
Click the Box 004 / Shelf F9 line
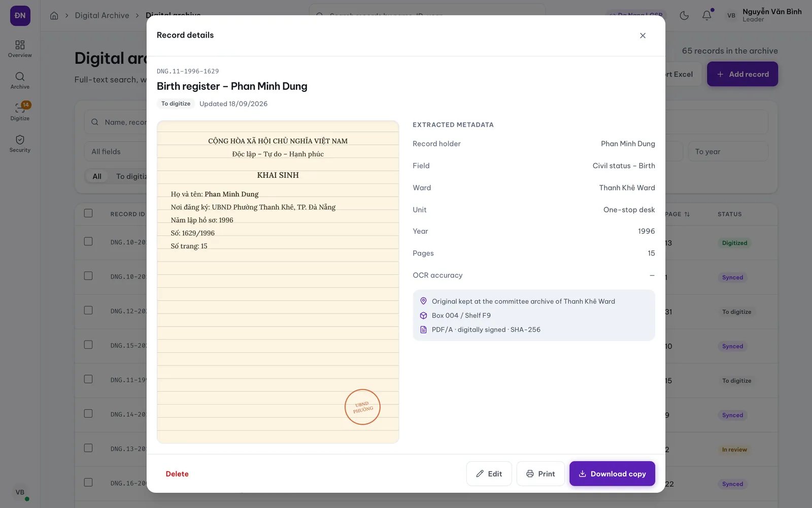tap(461, 315)
